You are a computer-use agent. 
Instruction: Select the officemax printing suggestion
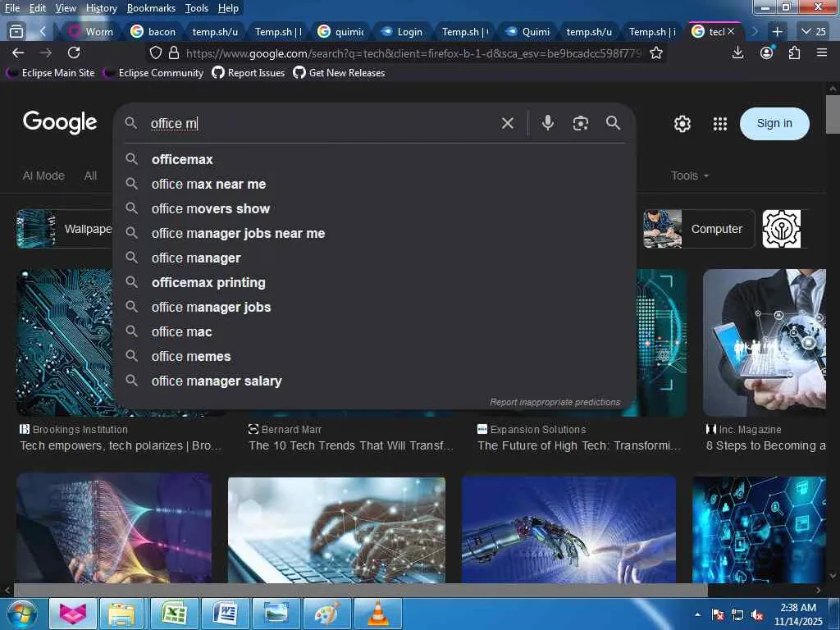[375, 283]
